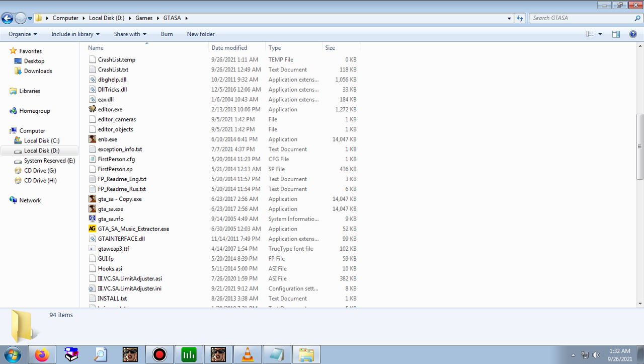644x364 pixels.
Task: Select Downloads in Favorites
Action: [x=38, y=71]
